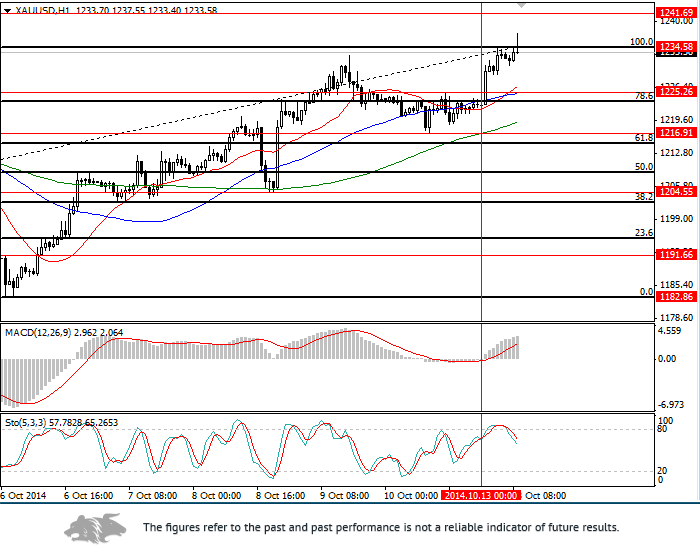Image resolution: width=700 pixels, height=552 pixels.
Task: Click the red 1204.55 price label
Action: [676, 192]
